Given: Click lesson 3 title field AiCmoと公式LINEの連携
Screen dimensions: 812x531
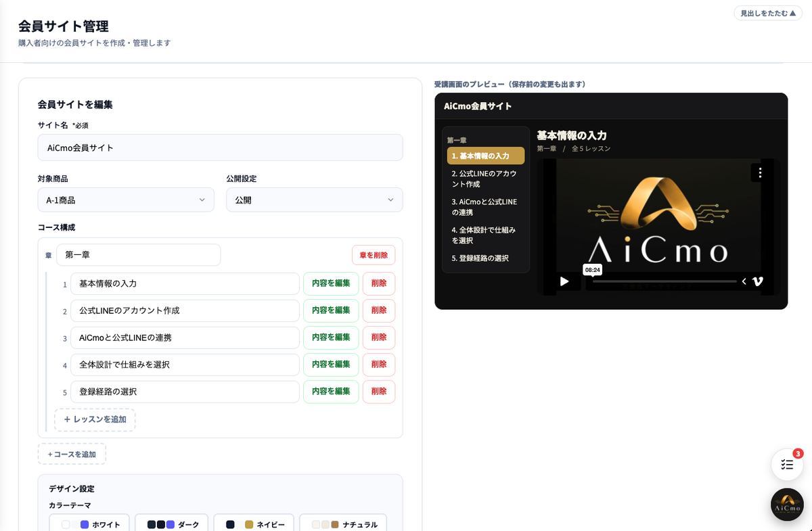Looking at the screenshot, I should (185, 338).
